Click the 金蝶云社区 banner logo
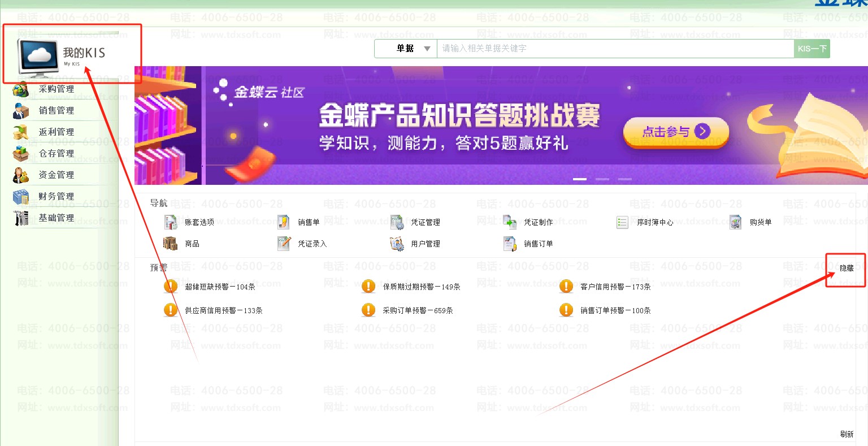Screen dimensions: 868x446 (x=259, y=91)
